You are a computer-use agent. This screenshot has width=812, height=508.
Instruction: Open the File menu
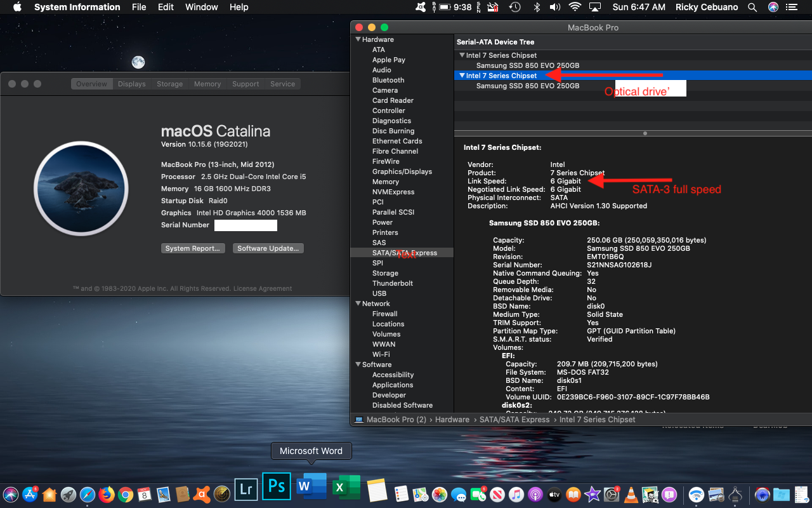tap(139, 7)
